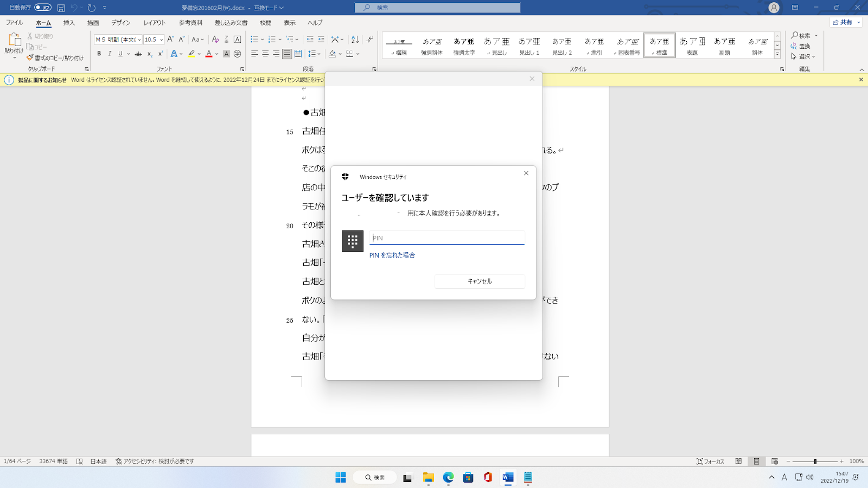The image size is (868, 488).
Task: Increase paragraph indent
Action: point(321,39)
